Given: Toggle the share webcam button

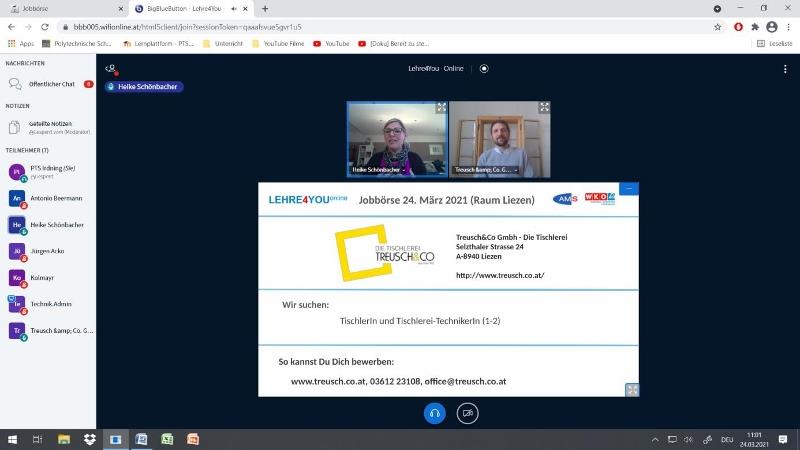Looking at the screenshot, I should (x=467, y=413).
